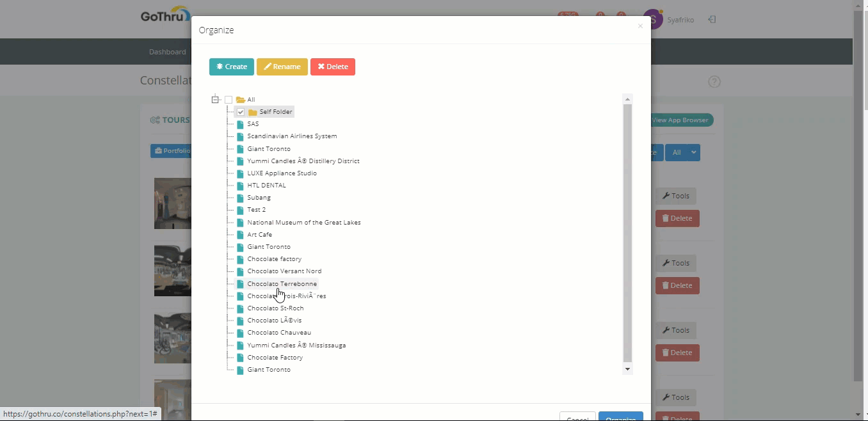Click Delete button for the first tour

click(677, 218)
